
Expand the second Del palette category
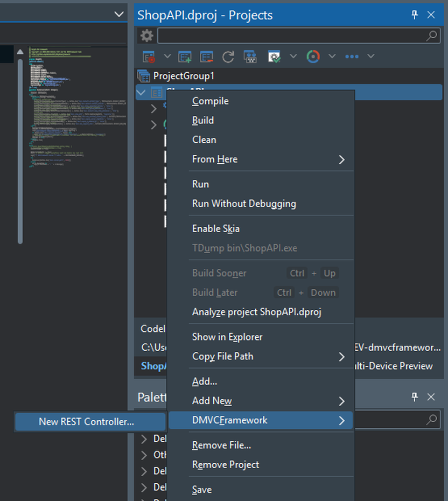click(x=144, y=471)
